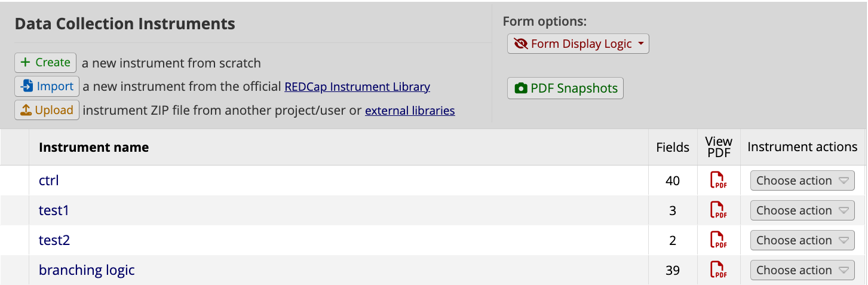Screen dimensions: 868x285
Task: Click the drag handle cell beside ctrl
Action: click(14, 180)
